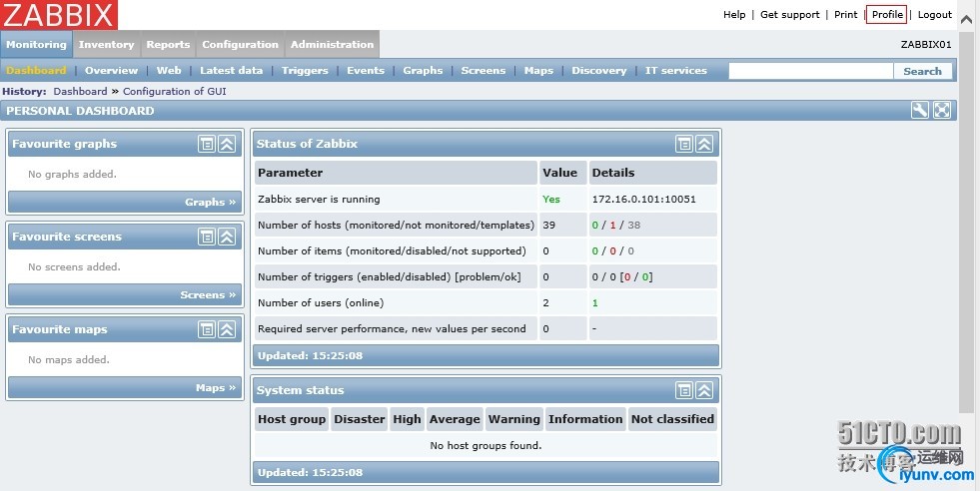Click the ZABBIX01 server name label
The image size is (980, 491).
tap(926, 44)
